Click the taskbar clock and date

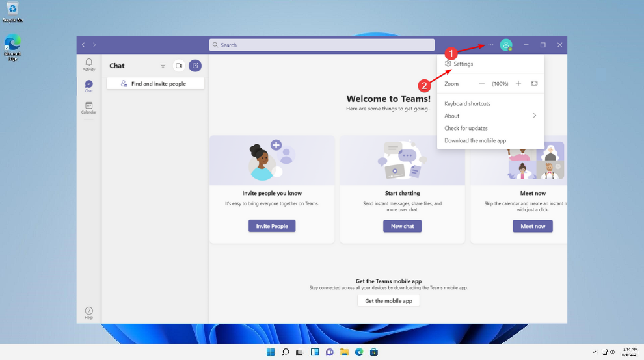[x=630, y=352]
